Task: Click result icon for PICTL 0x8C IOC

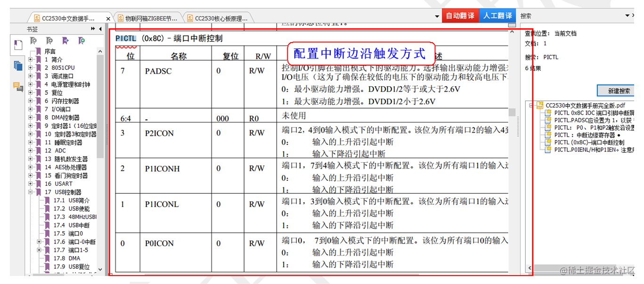Action: click(548, 113)
